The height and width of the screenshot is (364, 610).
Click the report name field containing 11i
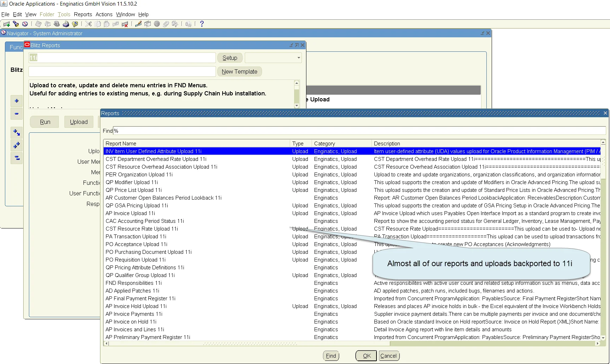[x=122, y=58]
